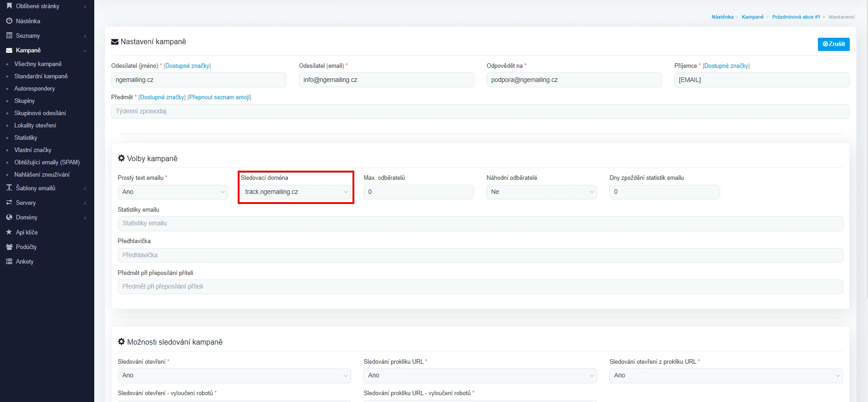This screenshot has height=402, width=868.
Task: Open the Prostý text emailu dropdown
Action: coord(173,192)
